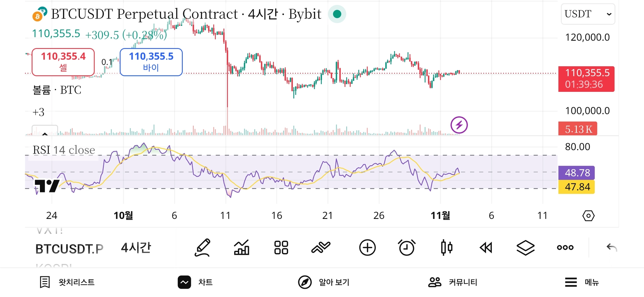
Task: Open the layers object tree icon
Action: 525,248
